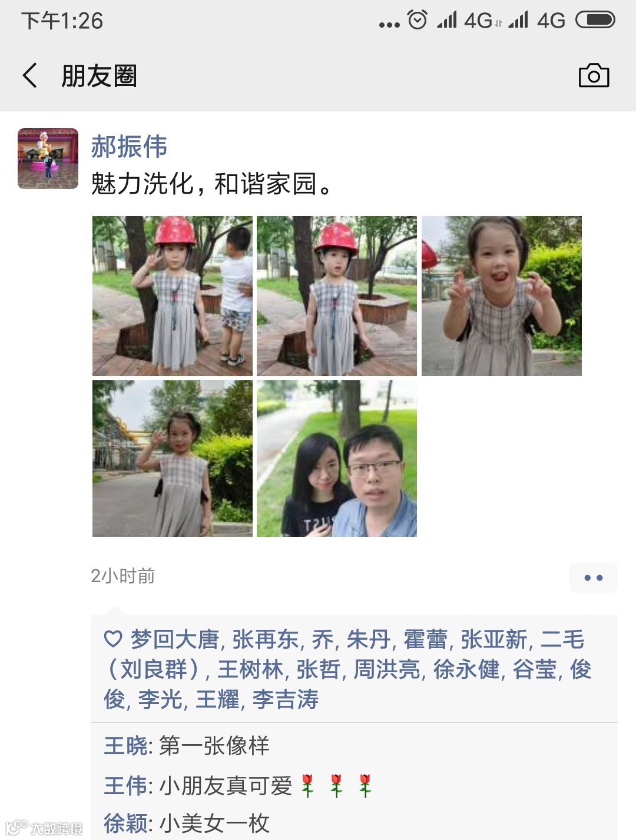Screen dimensions: 636x840
Task: Open the two-dot like/comment menu
Action: pos(593,577)
